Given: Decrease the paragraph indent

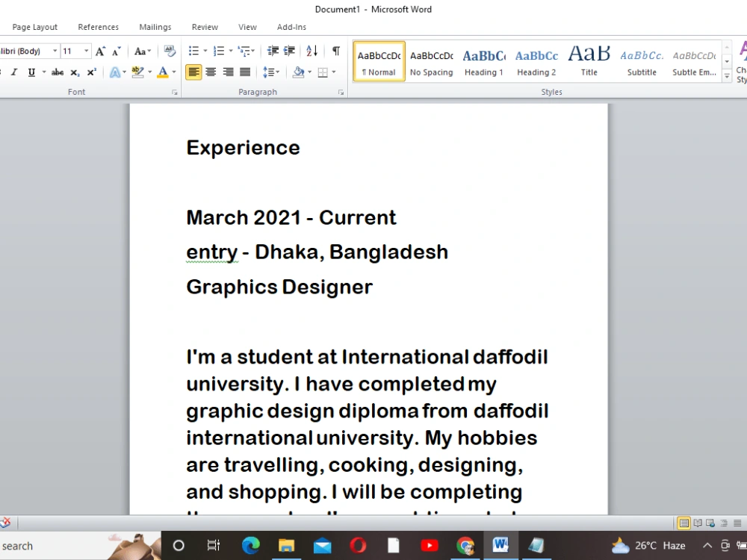Looking at the screenshot, I should pos(273,51).
